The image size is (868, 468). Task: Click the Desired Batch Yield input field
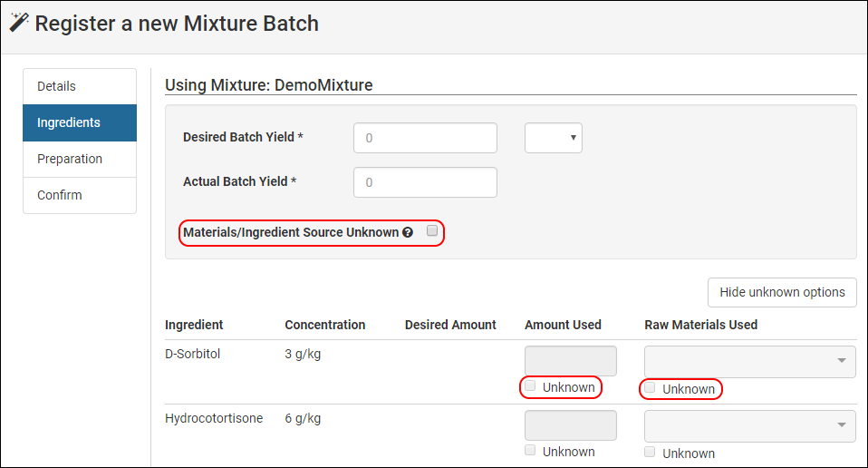pos(425,138)
